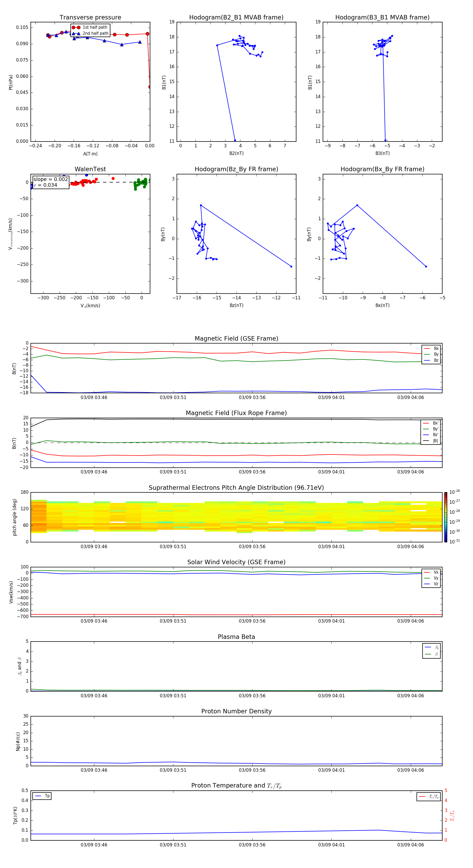Click '03/09 04:06' tick under proton temperature panel
The height and width of the screenshot is (868, 473).
coord(410,845)
